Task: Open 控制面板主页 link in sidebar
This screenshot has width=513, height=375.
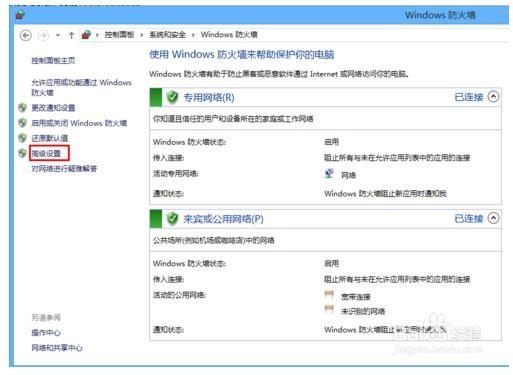Action: point(53,61)
